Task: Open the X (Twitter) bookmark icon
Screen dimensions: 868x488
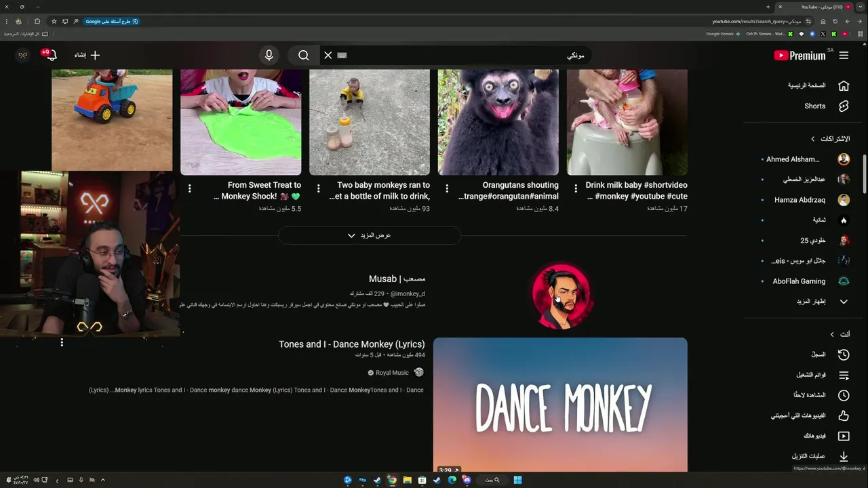Action: point(823,34)
